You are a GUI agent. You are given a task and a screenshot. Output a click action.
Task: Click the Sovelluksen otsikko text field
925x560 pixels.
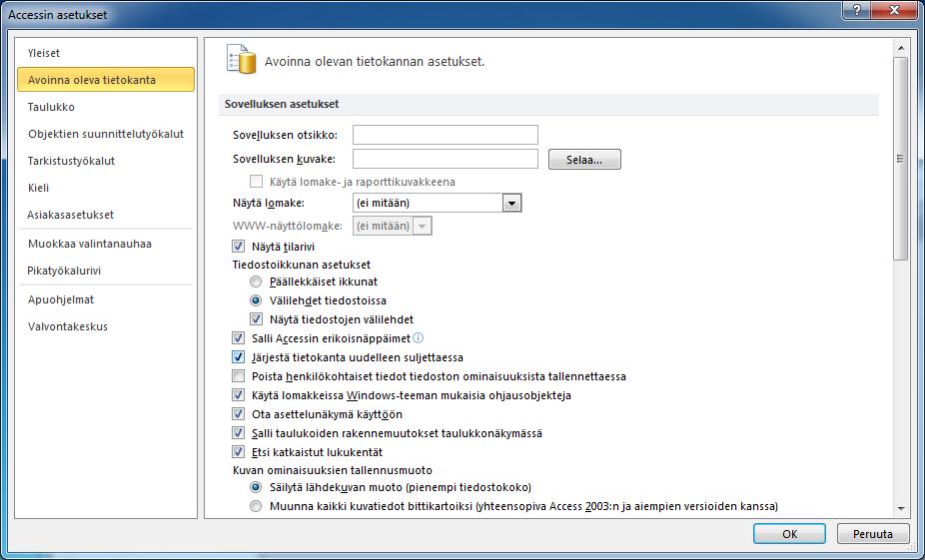coord(446,135)
